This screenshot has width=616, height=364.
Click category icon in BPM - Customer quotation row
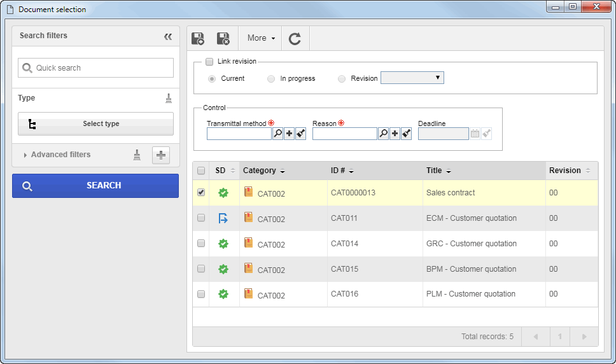[248, 268]
